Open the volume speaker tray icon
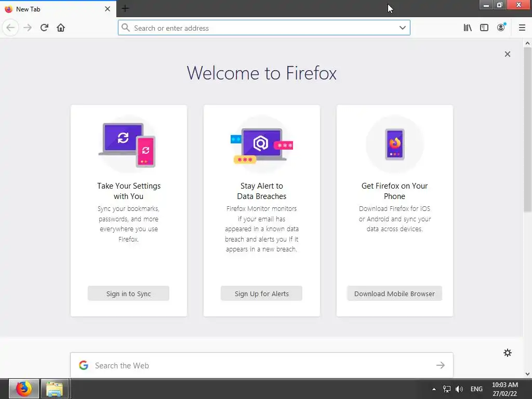This screenshot has width=532, height=399. (x=459, y=389)
